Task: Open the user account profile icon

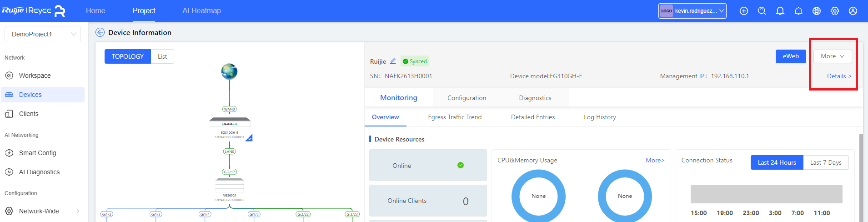Action: (853, 11)
